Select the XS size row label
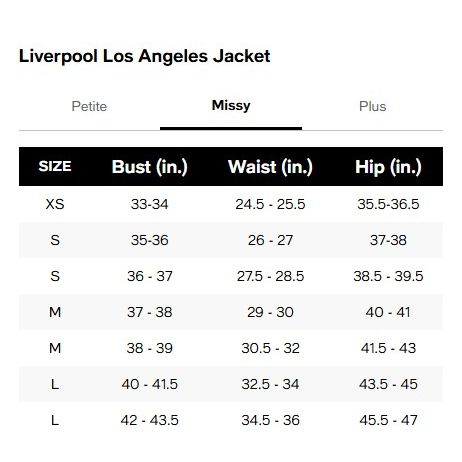 (55, 204)
